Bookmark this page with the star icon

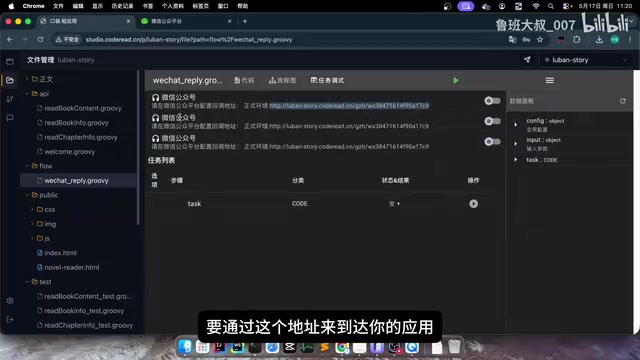click(x=540, y=40)
